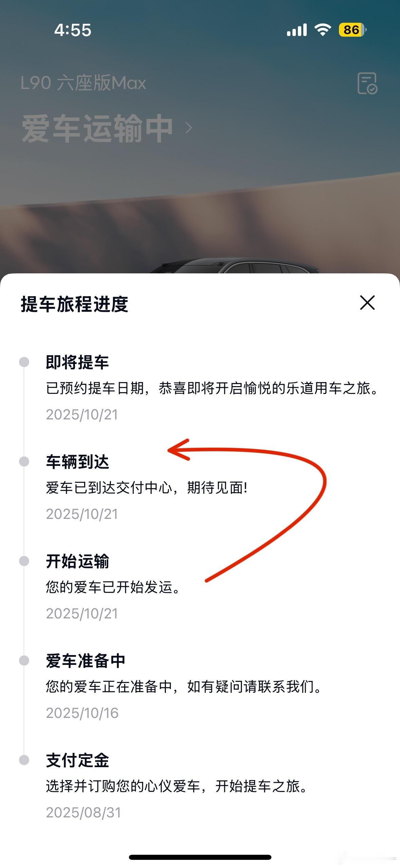This screenshot has width=400, height=868.
Task: Tap the cellular signal bars icon
Action: pyautogui.click(x=297, y=30)
